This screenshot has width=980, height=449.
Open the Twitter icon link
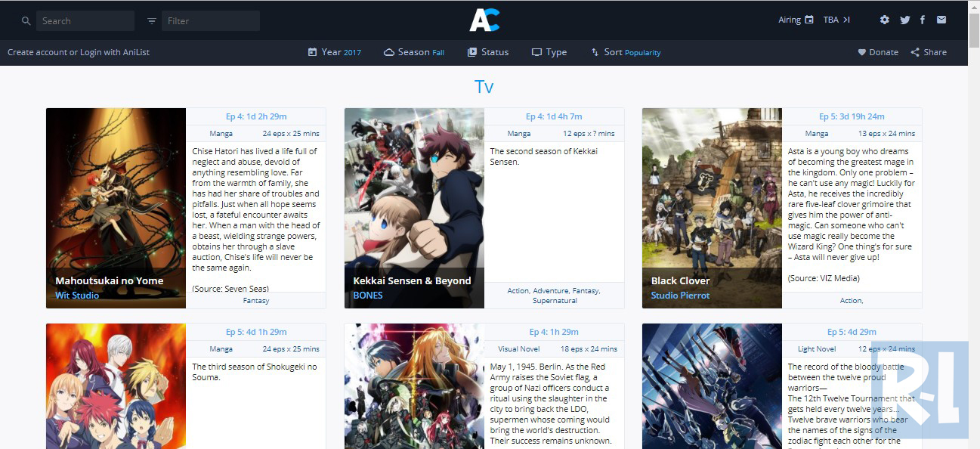(x=905, y=20)
